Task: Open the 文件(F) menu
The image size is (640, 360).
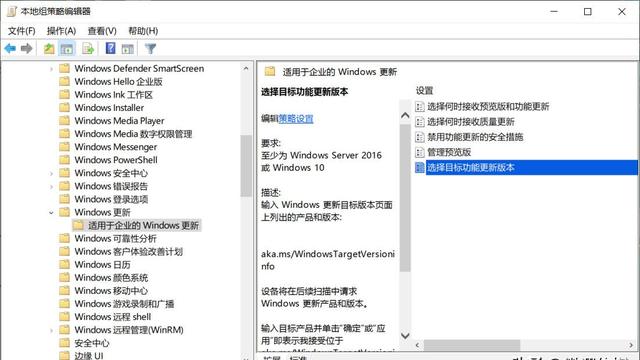Action: coord(22,31)
